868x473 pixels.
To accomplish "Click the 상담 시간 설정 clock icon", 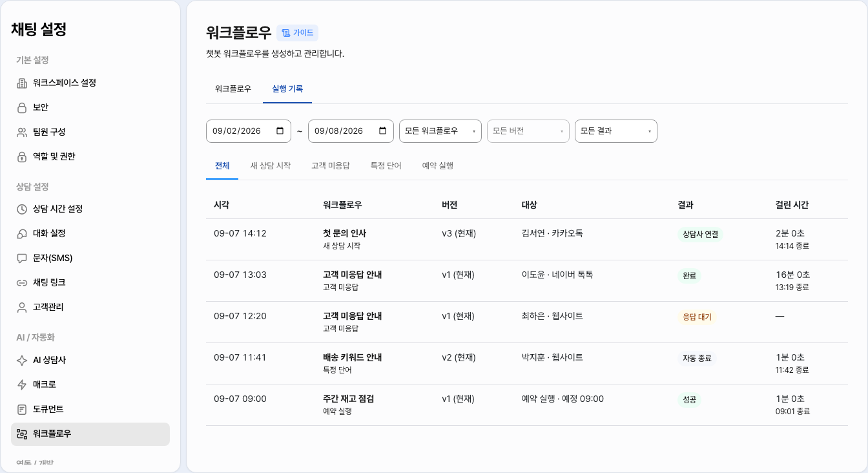I will (22, 209).
